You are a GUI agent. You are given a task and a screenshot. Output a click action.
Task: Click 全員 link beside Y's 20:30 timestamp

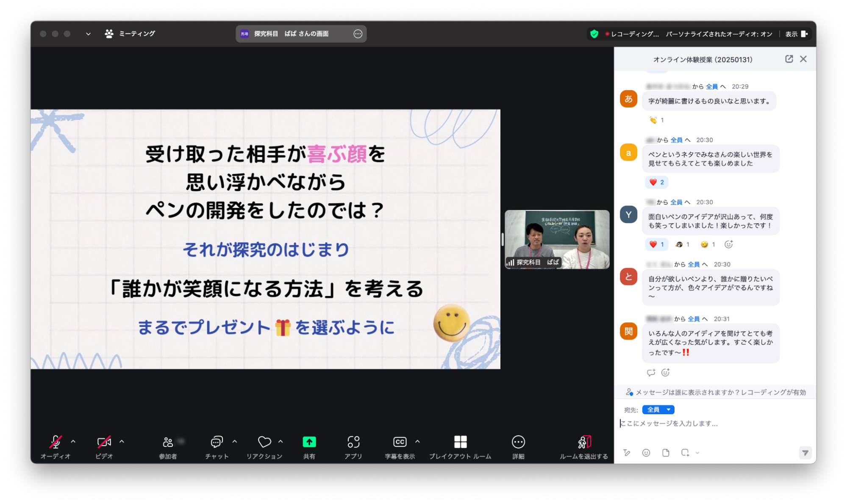coord(676,202)
